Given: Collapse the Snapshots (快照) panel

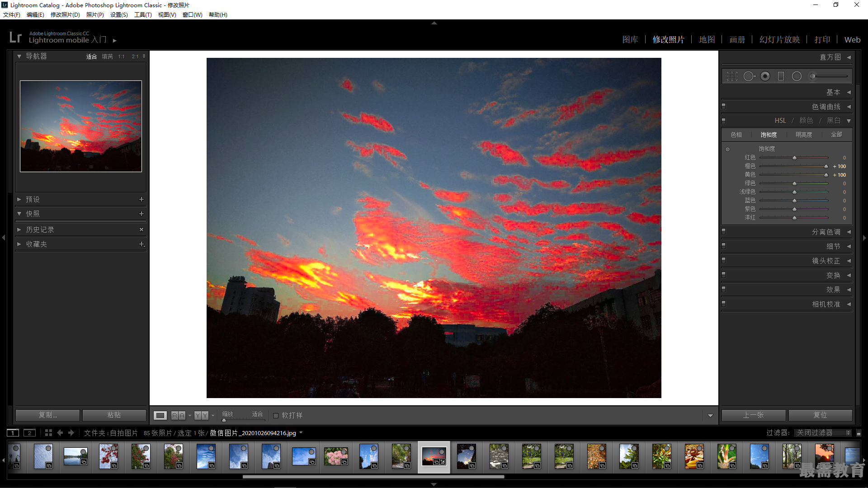Looking at the screenshot, I should 19,214.
